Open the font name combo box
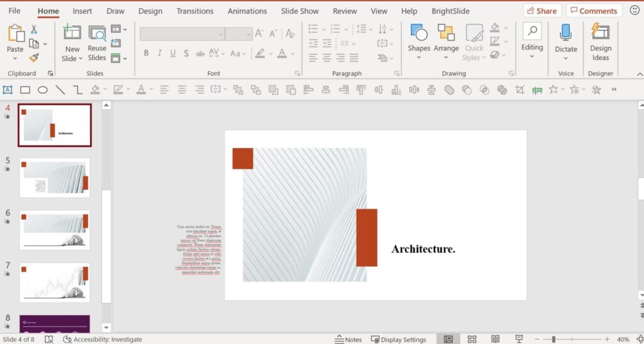The image size is (644, 344). [182, 34]
